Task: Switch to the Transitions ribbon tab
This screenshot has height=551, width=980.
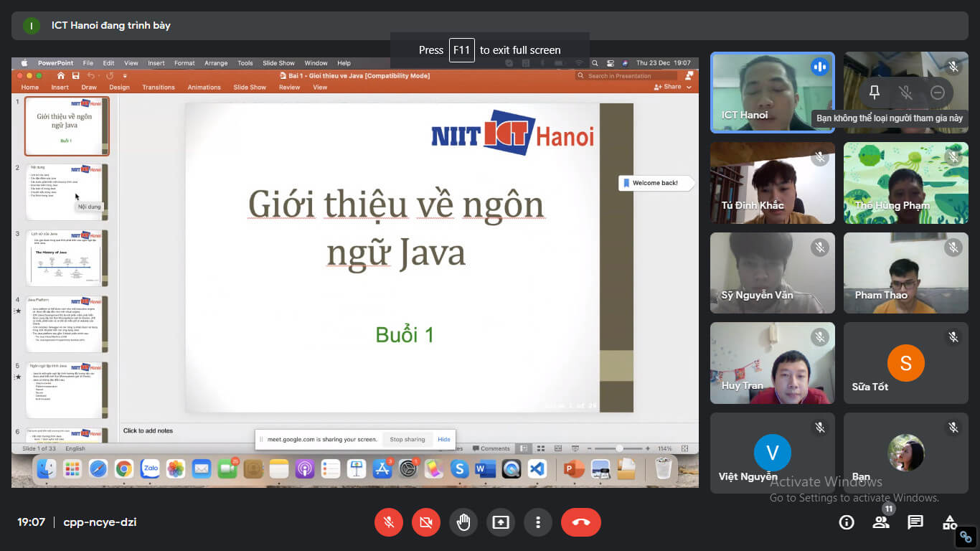Action: click(158, 87)
